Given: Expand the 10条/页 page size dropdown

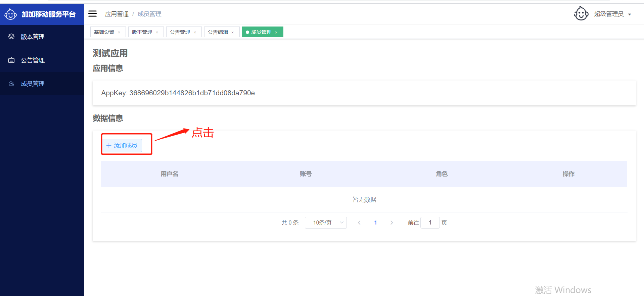Looking at the screenshot, I should (325, 223).
